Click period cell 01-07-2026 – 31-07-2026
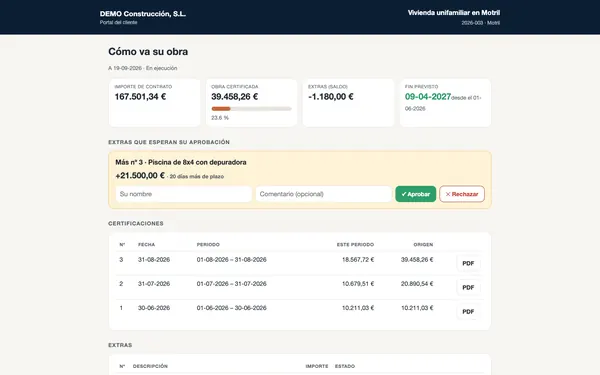 [232, 284]
